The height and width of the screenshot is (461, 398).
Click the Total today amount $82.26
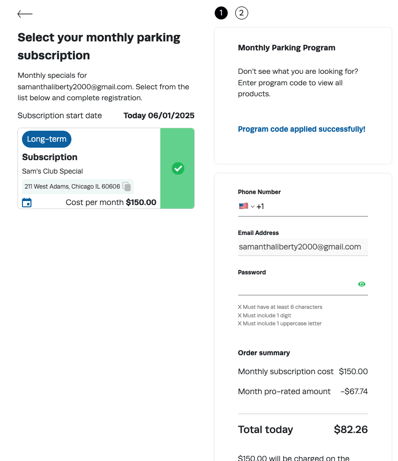click(x=351, y=429)
